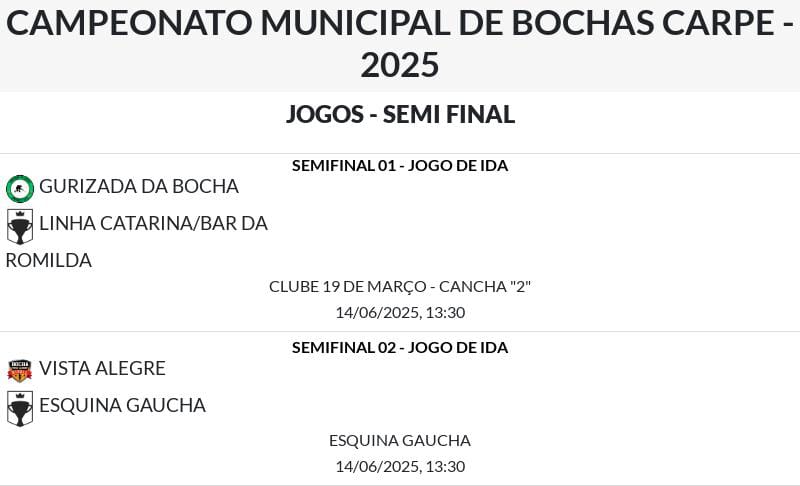800x486 pixels.
Task: Click the SEMIFINAL 01 - JOGO DE IDA header
Action: [400, 166]
